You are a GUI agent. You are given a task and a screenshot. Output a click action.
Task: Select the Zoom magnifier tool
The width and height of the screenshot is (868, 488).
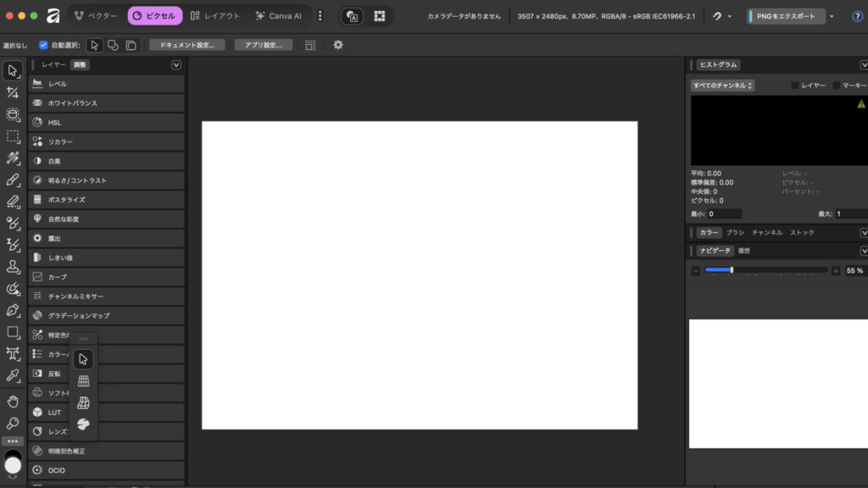(x=13, y=423)
